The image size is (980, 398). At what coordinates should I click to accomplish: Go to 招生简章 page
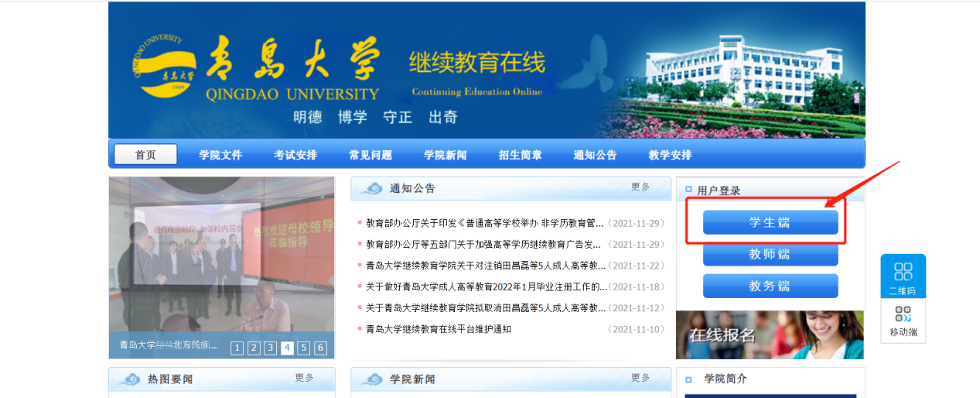[x=521, y=155]
